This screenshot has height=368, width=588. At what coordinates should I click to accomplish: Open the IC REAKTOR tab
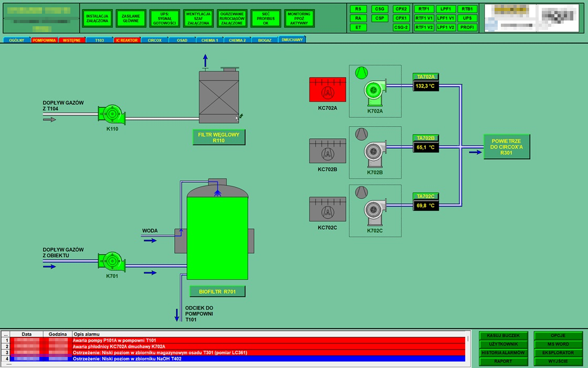[127, 40]
